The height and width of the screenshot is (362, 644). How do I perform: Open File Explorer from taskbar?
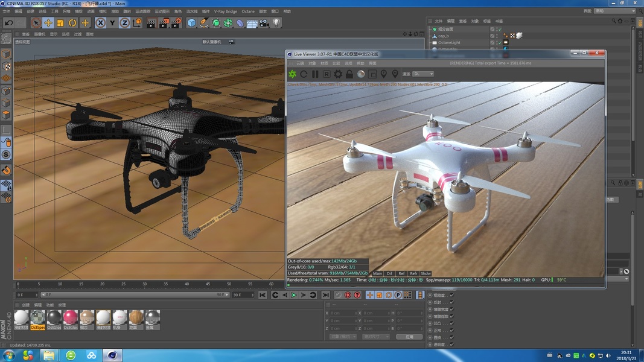pos(49,355)
